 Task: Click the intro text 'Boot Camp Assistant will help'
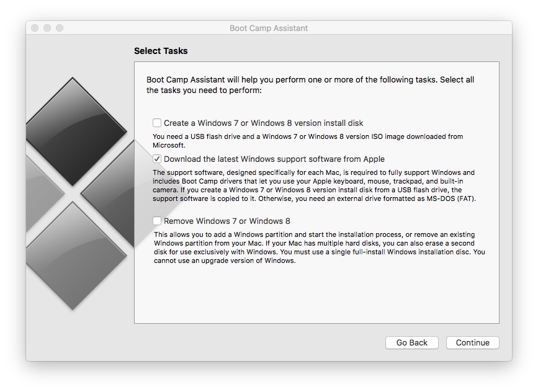point(310,85)
